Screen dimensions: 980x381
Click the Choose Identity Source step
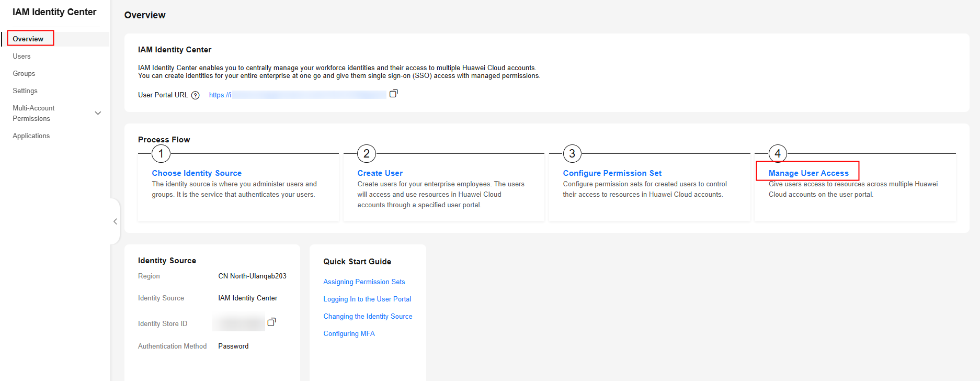[197, 173]
